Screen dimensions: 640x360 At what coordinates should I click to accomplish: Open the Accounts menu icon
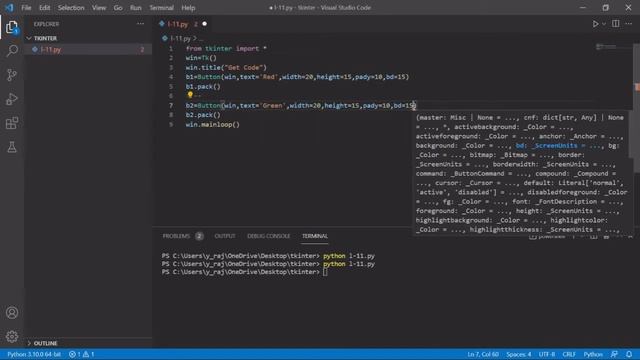[12, 313]
